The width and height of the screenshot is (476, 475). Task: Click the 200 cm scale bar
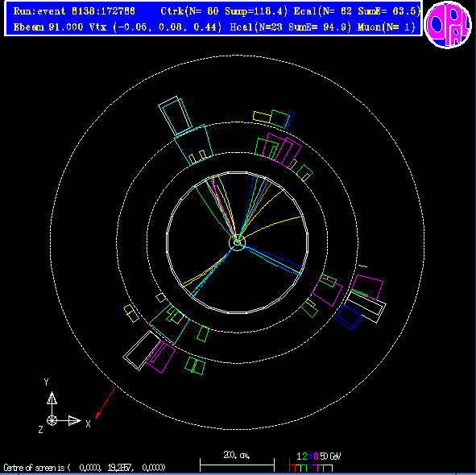point(237,465)
